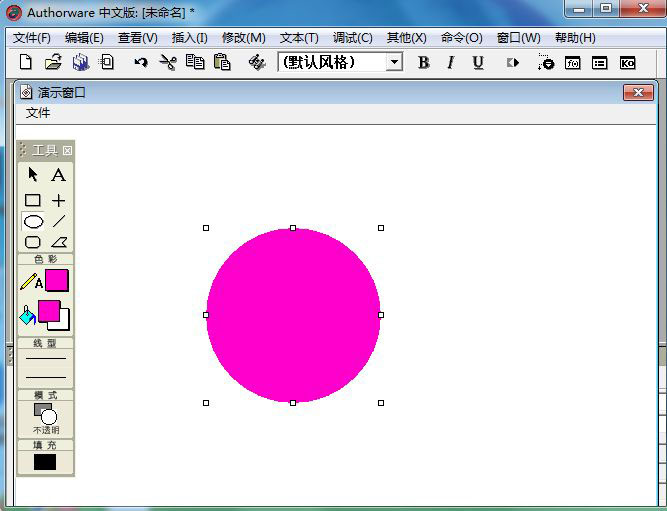Screen dimensions: 667x511
Task: Click the undo arrow icon
Action: click(x=141, y=62)
